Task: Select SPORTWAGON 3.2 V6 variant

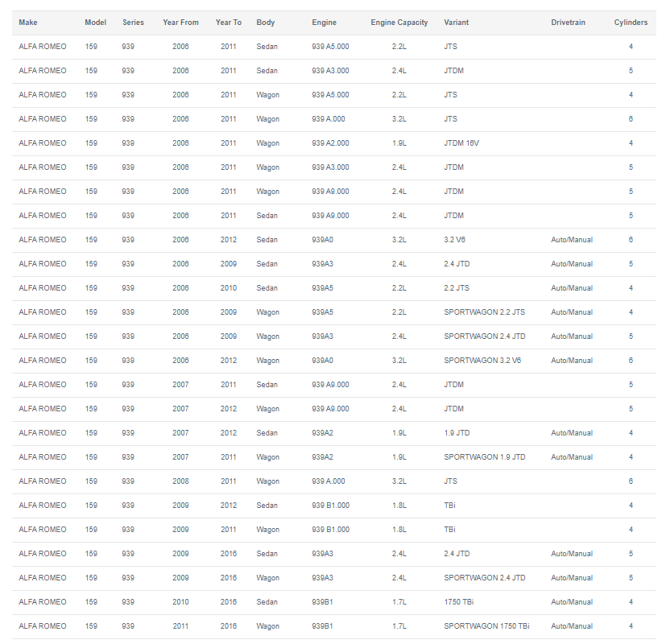Action: (482, 361)
